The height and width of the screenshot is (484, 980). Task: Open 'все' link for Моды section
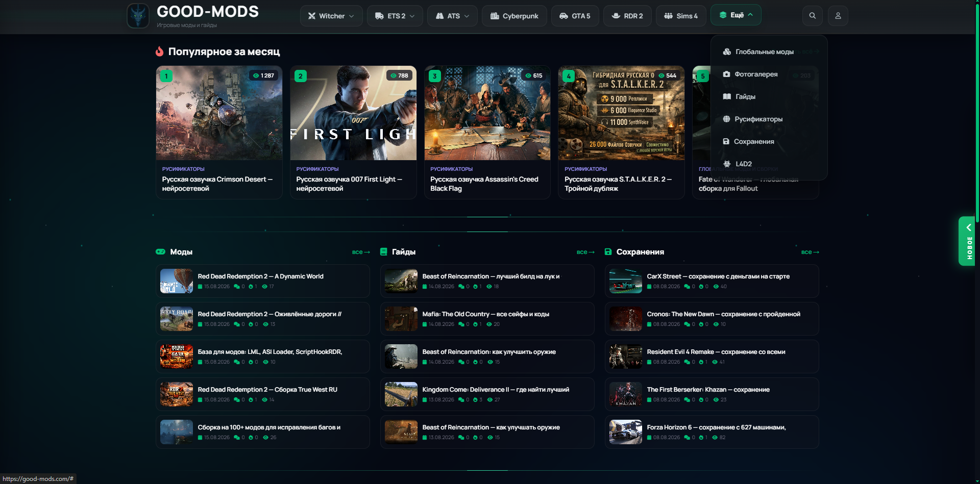coord(361,252)
